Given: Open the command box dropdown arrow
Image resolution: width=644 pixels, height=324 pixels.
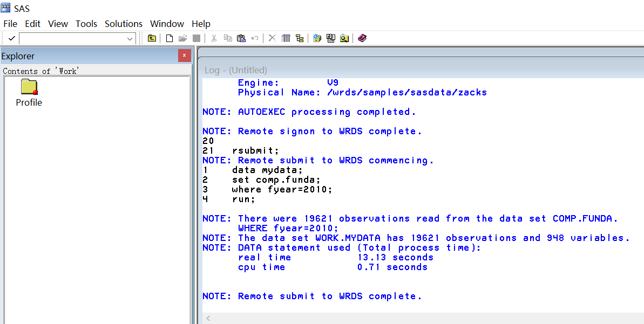Looking at the screenshot, I should pos(130,39).
